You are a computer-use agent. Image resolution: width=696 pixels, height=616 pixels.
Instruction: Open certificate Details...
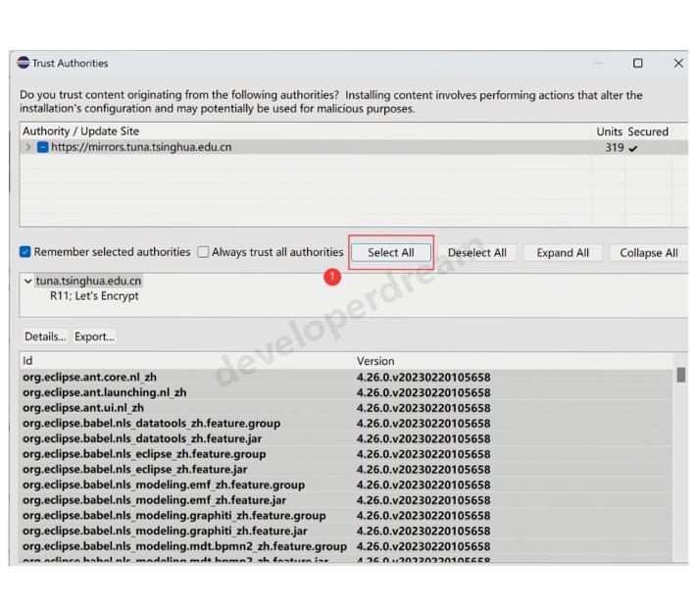(44, 336)
